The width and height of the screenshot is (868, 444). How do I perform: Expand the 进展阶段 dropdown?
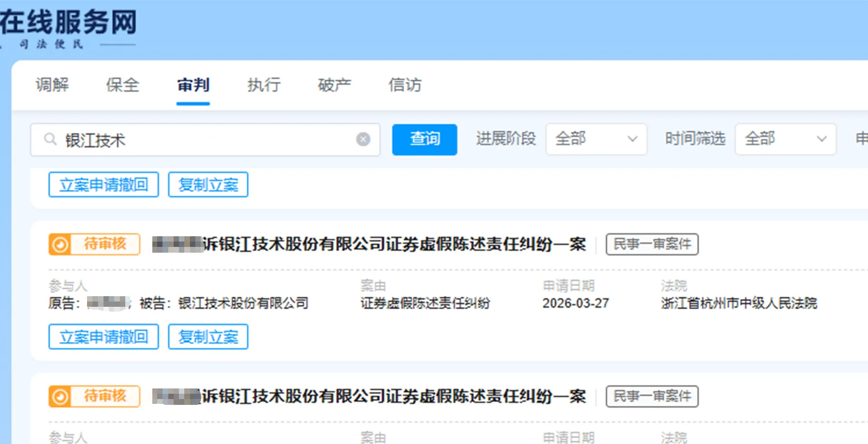pos(596,139)
